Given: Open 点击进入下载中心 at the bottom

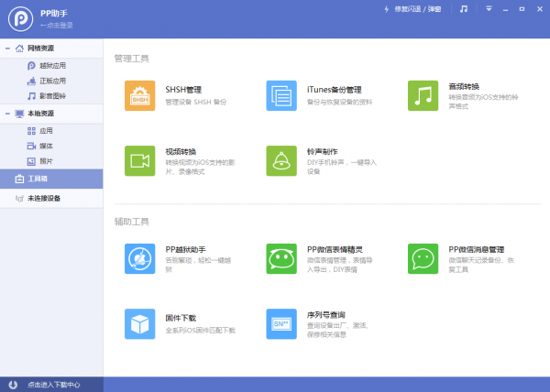Looking at the screenshot, I should pyautogui.click(x=54, y=385).
